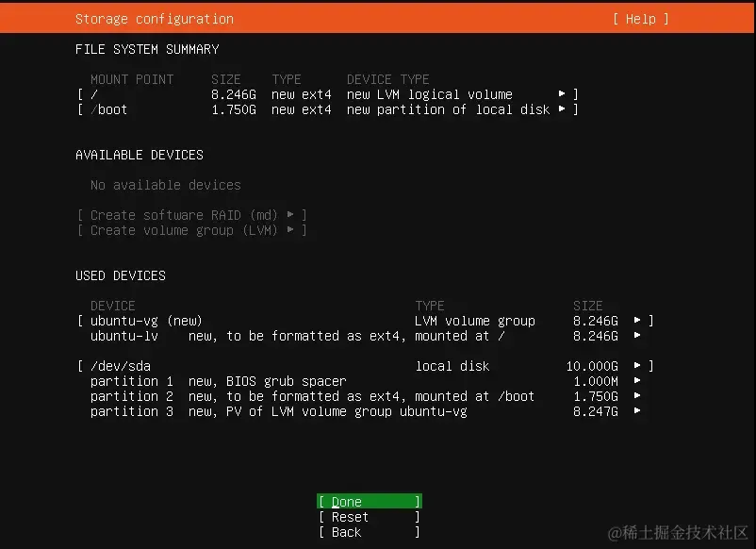Expand the arrow on the / mount row

(x=562, y=93)
